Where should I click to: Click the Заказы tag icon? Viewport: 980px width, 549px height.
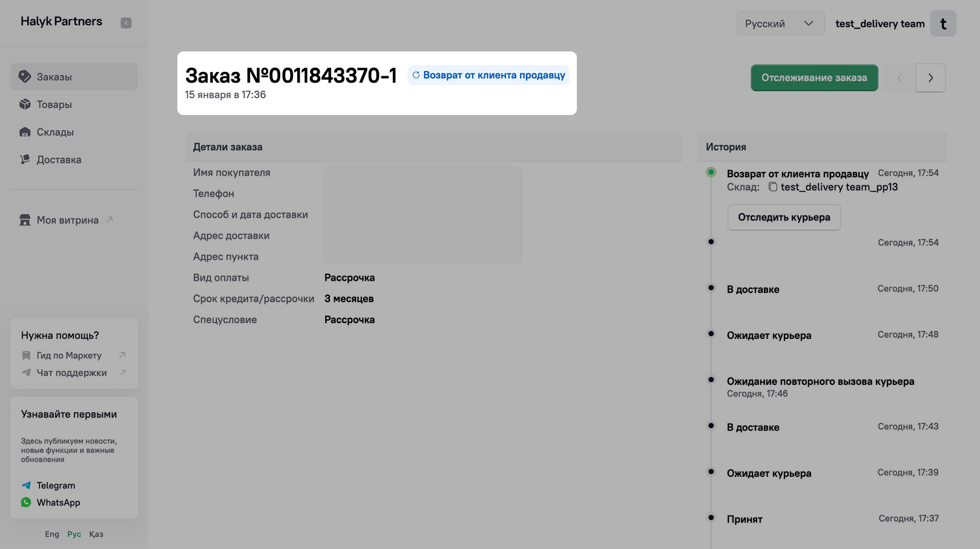click(x=25, y=77)
